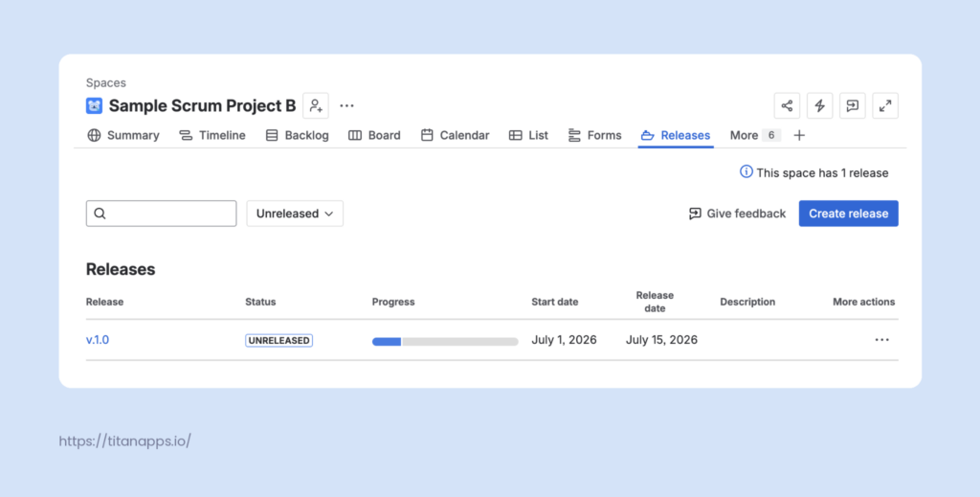Click Create release button
This screenshot has width=980, height=497.
coord(848,214)
